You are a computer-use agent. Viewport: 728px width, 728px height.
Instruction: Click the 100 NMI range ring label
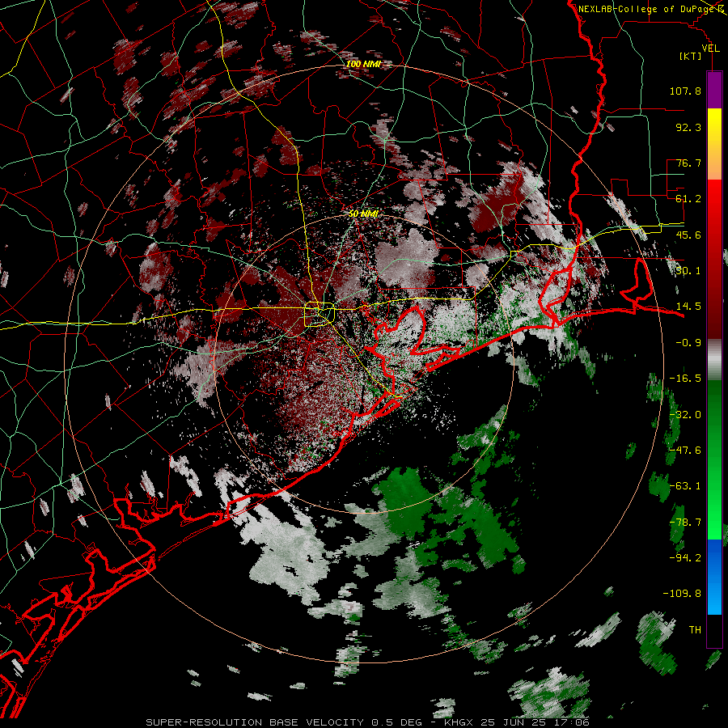pyautogui.click(x=363, y=64)
